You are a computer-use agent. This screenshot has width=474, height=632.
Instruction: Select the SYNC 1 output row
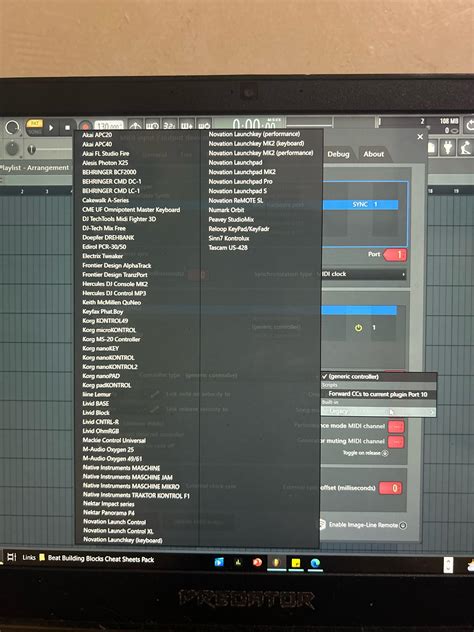360,204
